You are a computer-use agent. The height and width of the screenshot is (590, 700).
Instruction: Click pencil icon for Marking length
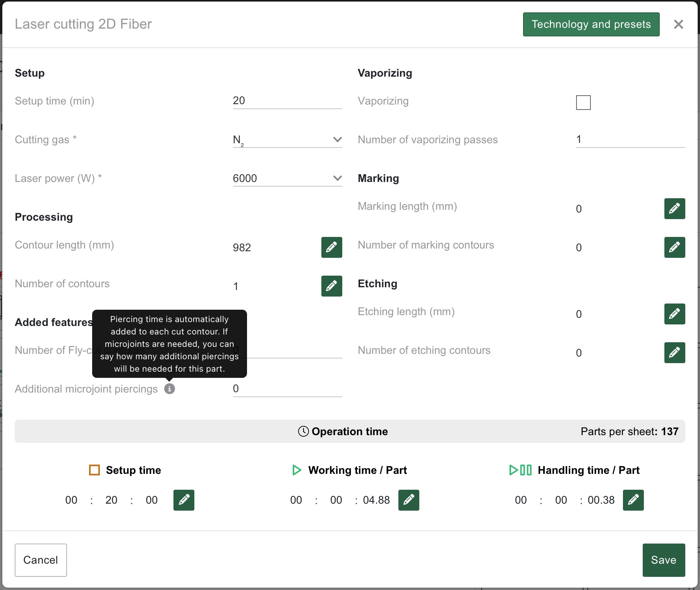coord(674,209)
